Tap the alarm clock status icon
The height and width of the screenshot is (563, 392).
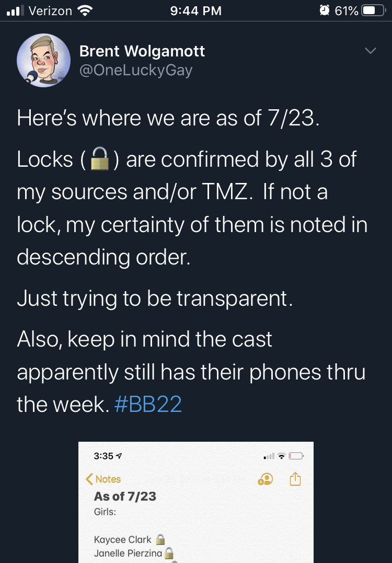(325, 11)
